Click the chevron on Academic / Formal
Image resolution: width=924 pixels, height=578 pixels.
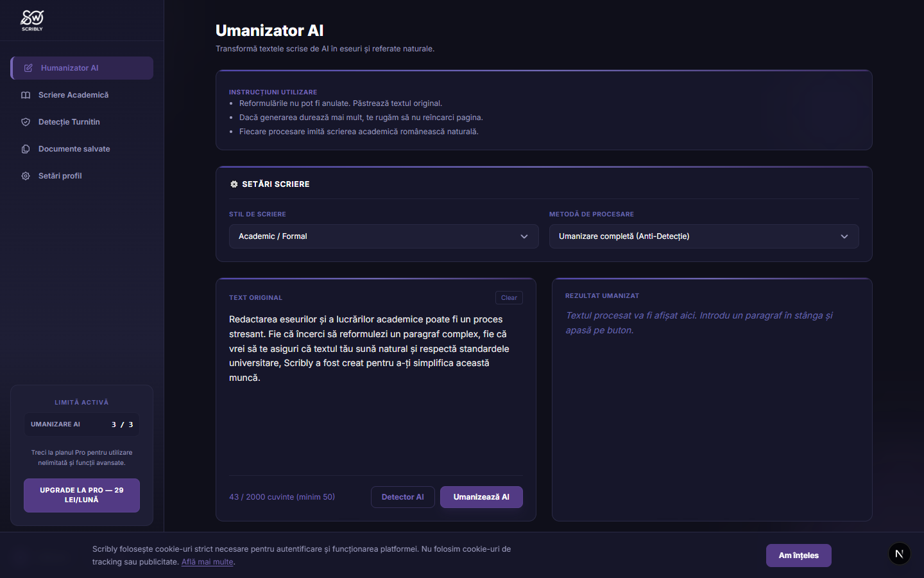click(x=524, y=236)
